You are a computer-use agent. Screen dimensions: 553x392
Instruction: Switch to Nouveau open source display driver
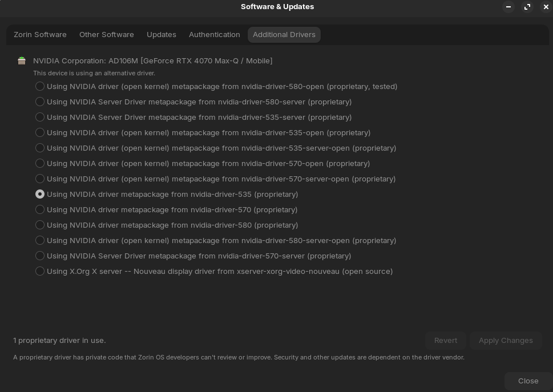[40, 271]
